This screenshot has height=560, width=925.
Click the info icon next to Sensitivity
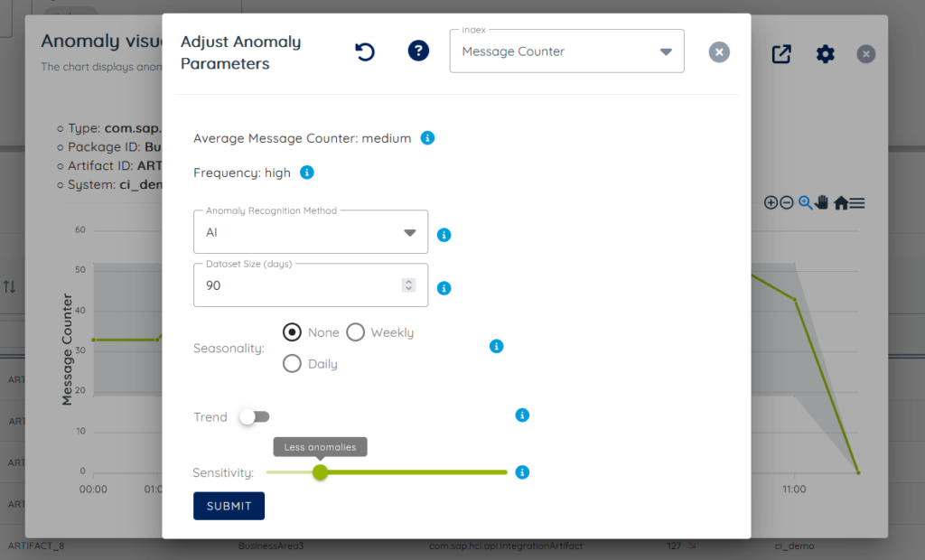pyautogui.click(x=522, y=471)
